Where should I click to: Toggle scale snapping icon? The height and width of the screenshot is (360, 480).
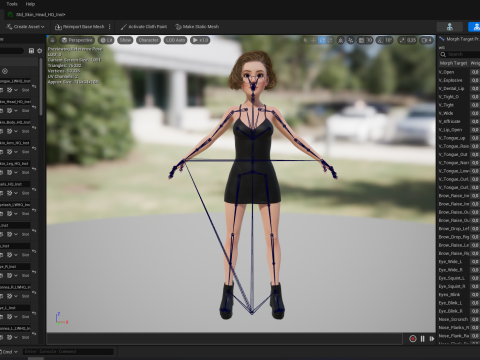402,40
